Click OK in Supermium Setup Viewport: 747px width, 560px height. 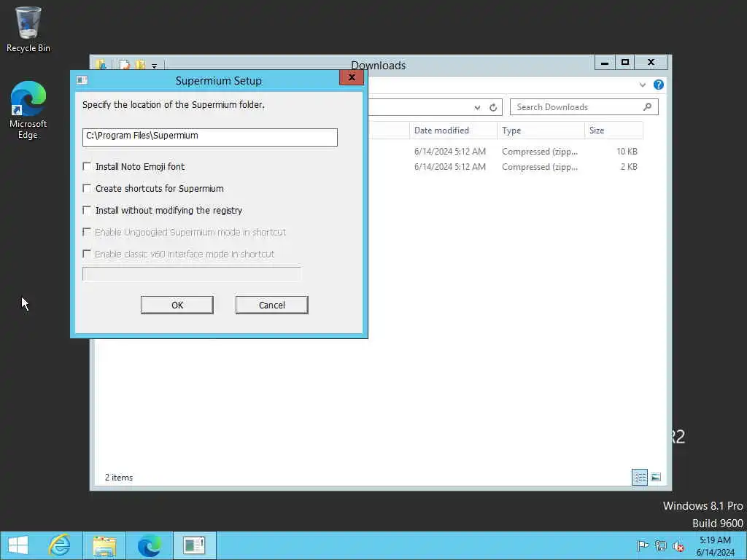(x=177, y=306)
